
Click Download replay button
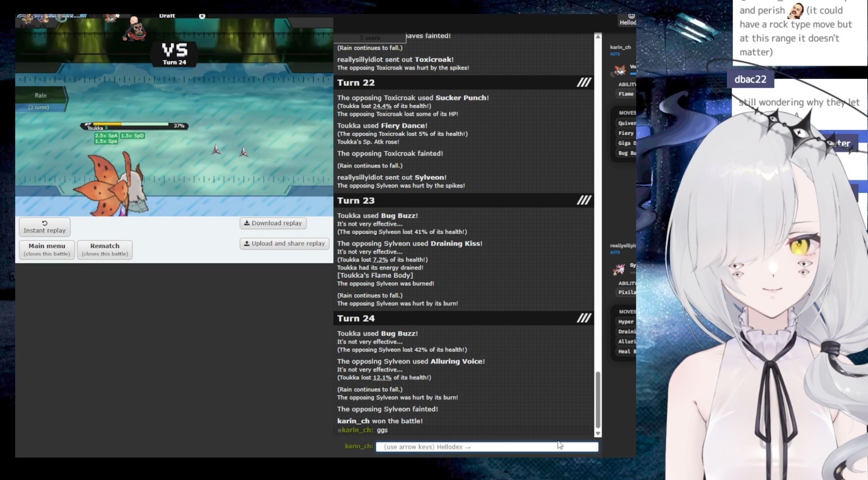coord(273,223)
